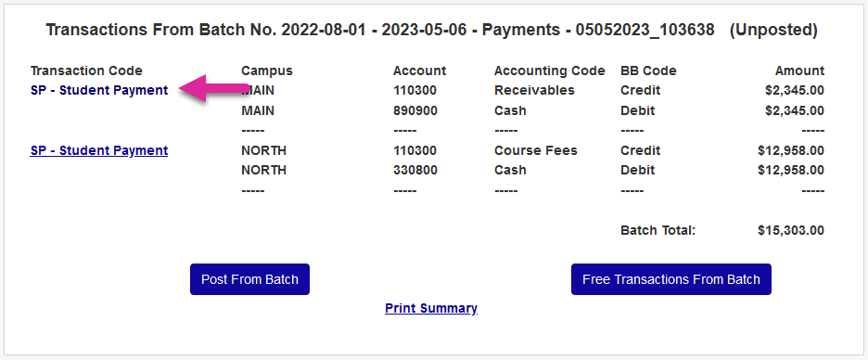Click the Accounting Code column header

pyautogui.click(x=550, y=71)
